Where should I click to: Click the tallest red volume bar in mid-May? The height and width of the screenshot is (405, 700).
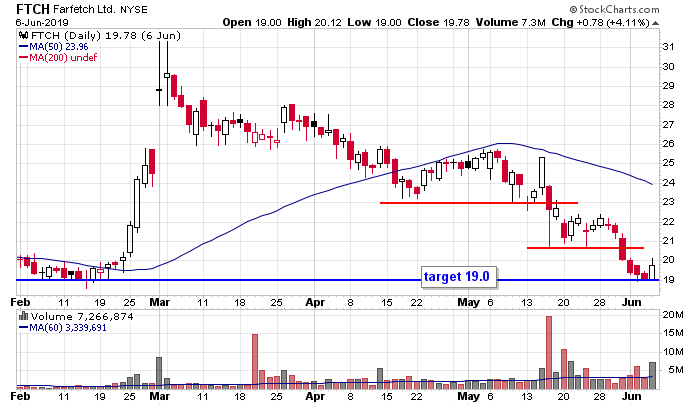[x=549, y=352]
